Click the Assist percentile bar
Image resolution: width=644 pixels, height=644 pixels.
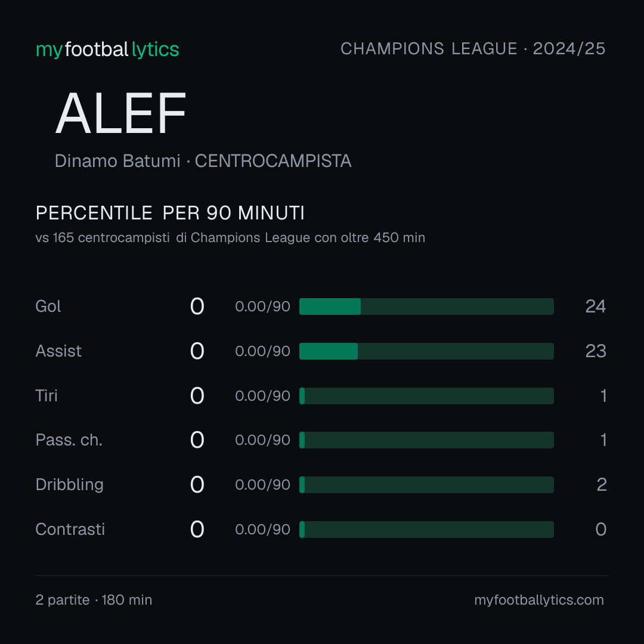tap(426, 351)
